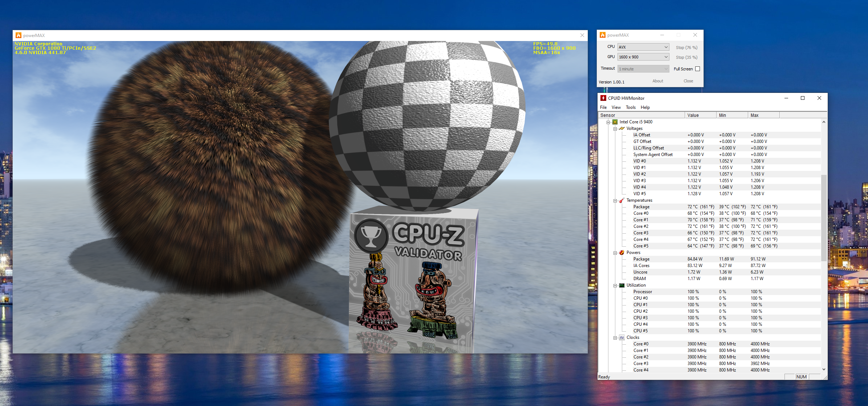This screenshot has height=406, width=868.
Task: Click the Min column header
Action: point(732,115)
